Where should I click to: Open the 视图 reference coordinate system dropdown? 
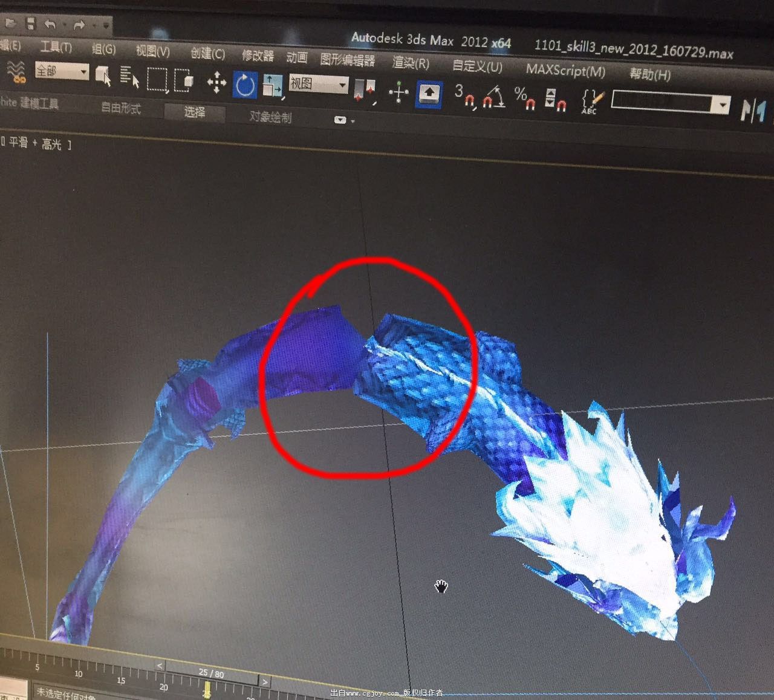pyautogui.click(x=318, y=84)
